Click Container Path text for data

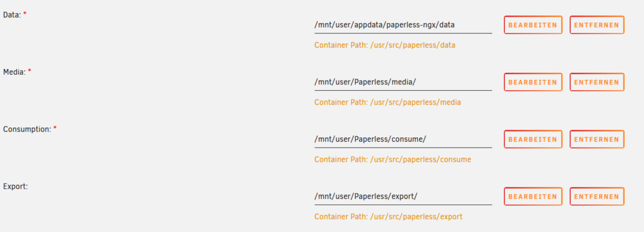click(x=385, y=45)
